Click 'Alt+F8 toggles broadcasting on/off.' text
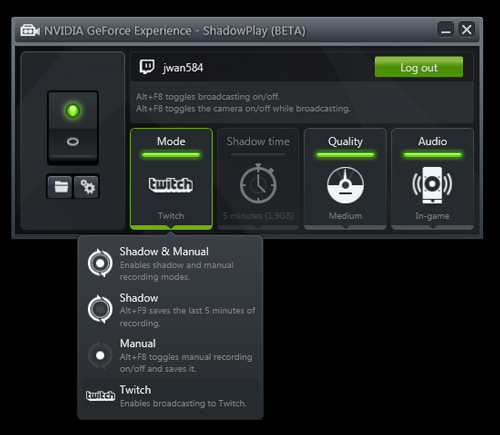Image resolution: width=500 pixels, height=435 pixels. point(208,97)
